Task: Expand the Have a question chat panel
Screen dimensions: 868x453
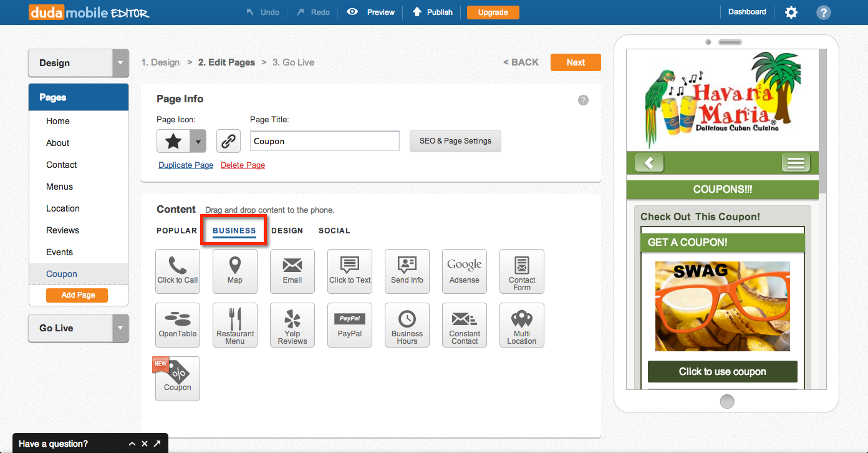Action: 132,444
